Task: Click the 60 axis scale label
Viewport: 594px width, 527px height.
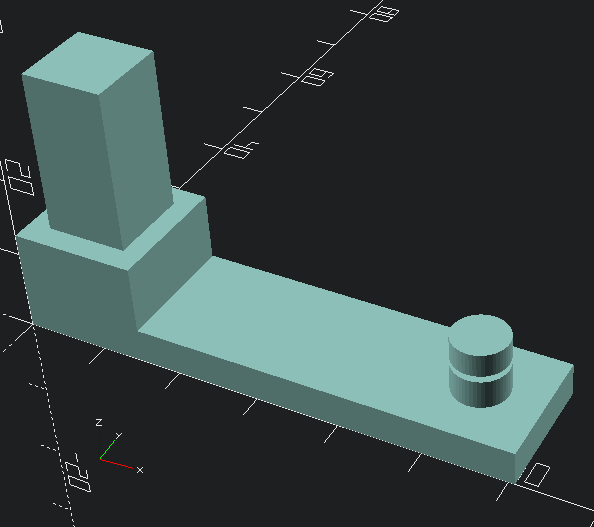Action: tap(317, 77)
